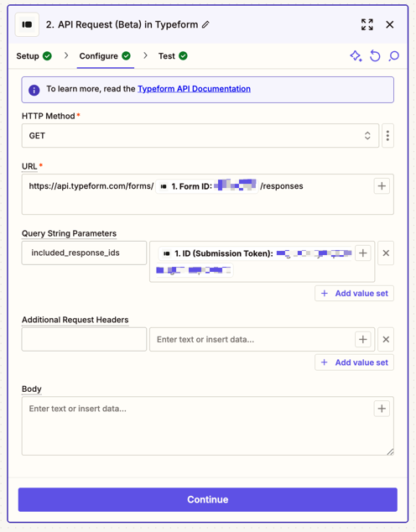The image size is (416, 532).
Task: Remove the Additional Request Headers row
Action: [386, 339]
